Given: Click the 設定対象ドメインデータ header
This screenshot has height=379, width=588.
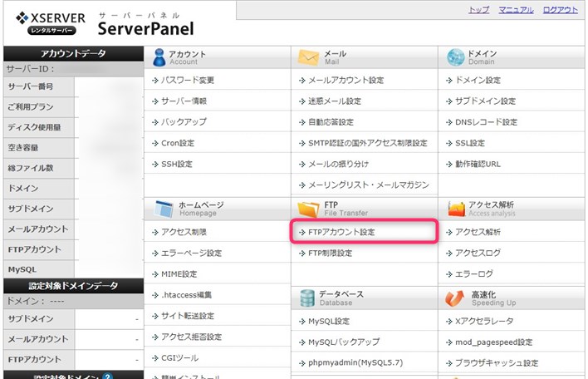Looking at the screenshot, I should point(73,286).
